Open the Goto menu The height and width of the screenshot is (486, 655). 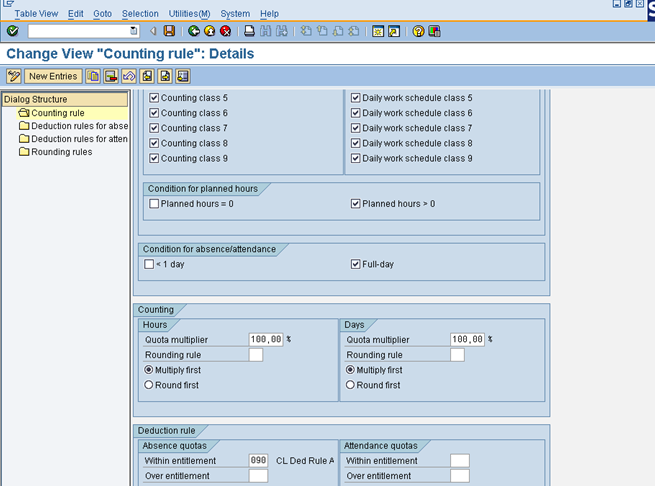click(x=102, y=14)
